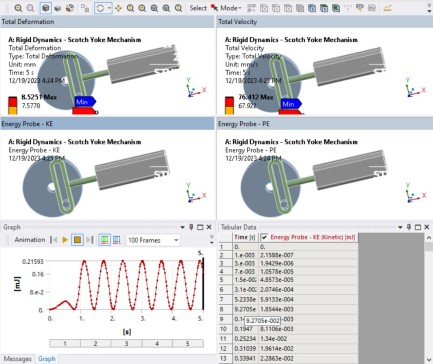Image resolution: width=433 pixels, height=364 pixels.
Task: Toggle the shaded exterior view cube icon
Action: click(x=46, y=8)
